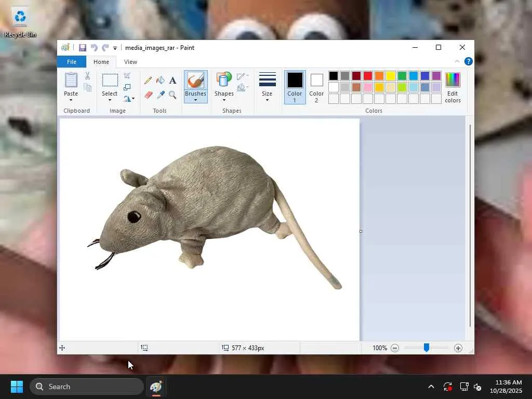
Task: Collapse the ribbon with the chevron arrow
Action: [x=457, y=62]
